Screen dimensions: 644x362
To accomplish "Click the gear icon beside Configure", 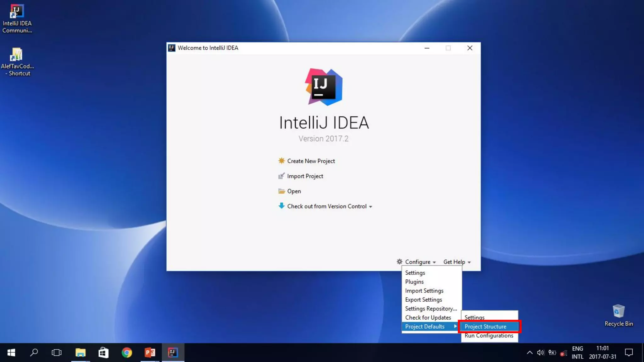I will [x=399, y=261].
